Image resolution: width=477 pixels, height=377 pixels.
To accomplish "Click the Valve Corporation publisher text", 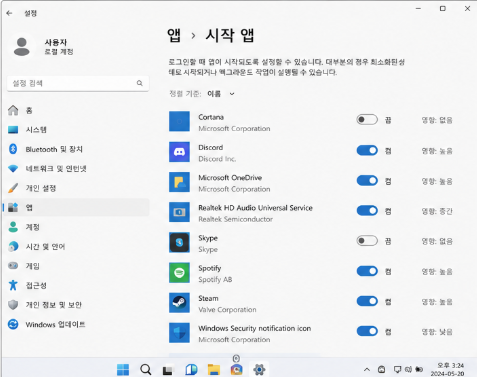I will (x=227, y=310).
